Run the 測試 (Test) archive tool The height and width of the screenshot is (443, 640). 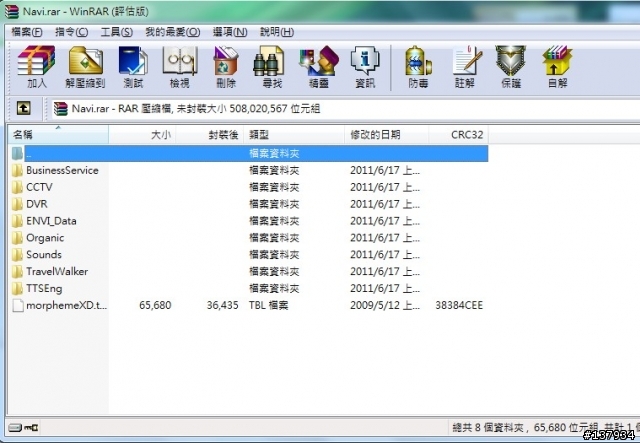pyautogui.click(x=133, y=67)
